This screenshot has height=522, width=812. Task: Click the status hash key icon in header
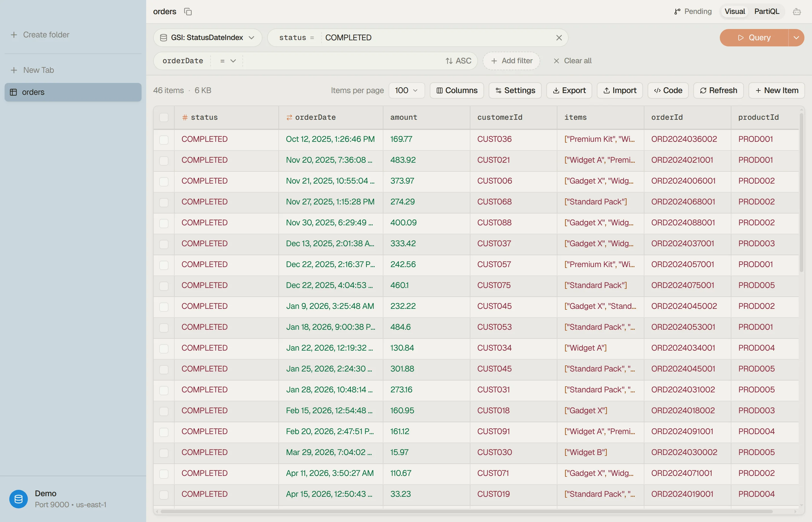185,117
